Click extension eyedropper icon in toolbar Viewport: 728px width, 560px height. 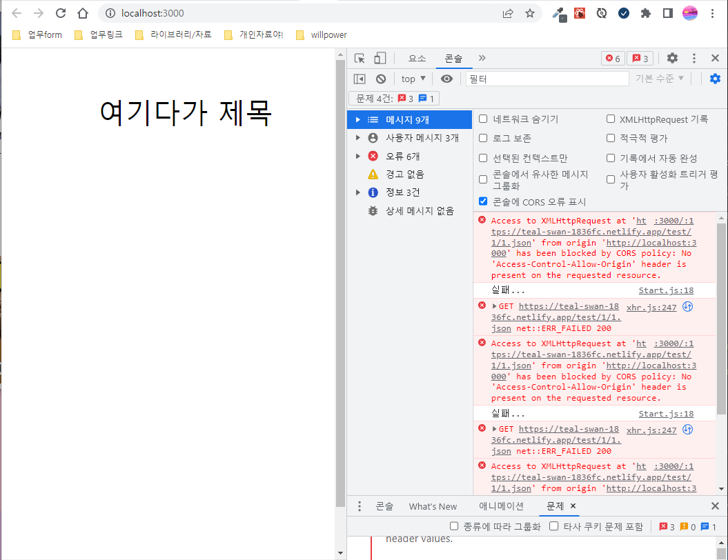click(x=558, y=14)
